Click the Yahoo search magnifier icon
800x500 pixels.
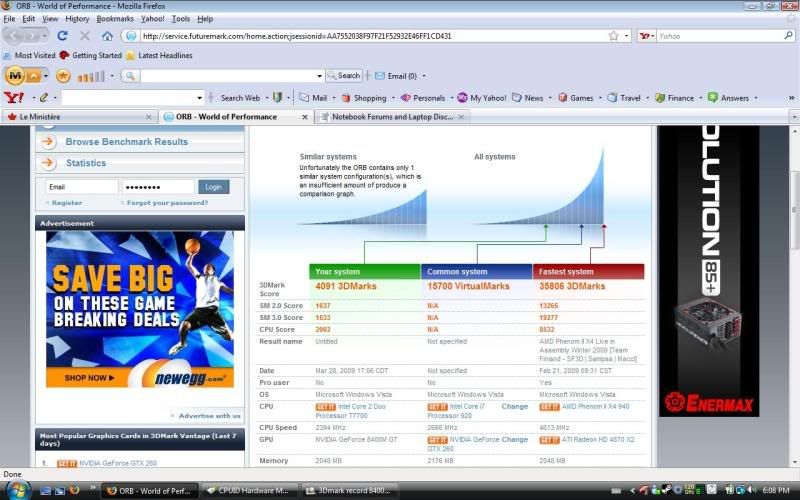[x=788, y=36]
